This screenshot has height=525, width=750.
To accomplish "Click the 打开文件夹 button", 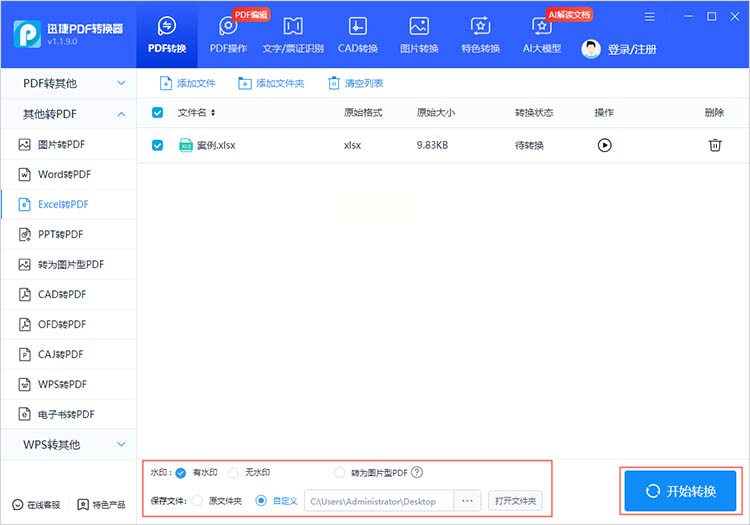I will (515, 501).
